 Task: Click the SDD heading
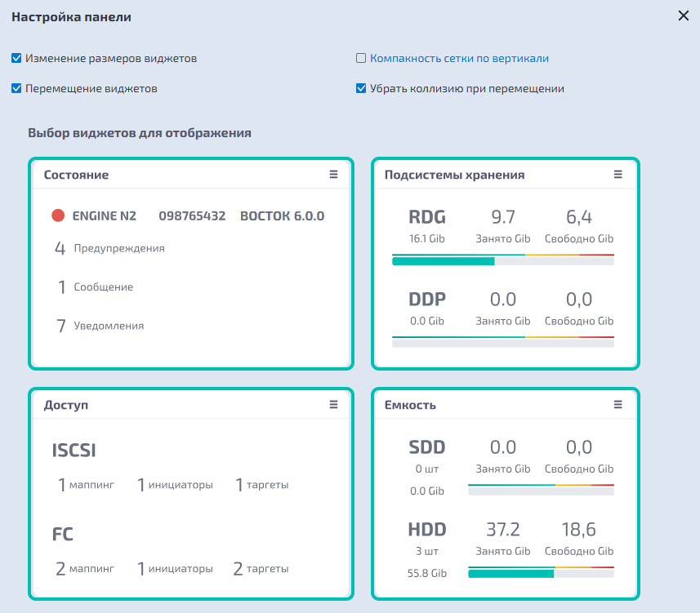pyautogui.click(x=427, y=447)
